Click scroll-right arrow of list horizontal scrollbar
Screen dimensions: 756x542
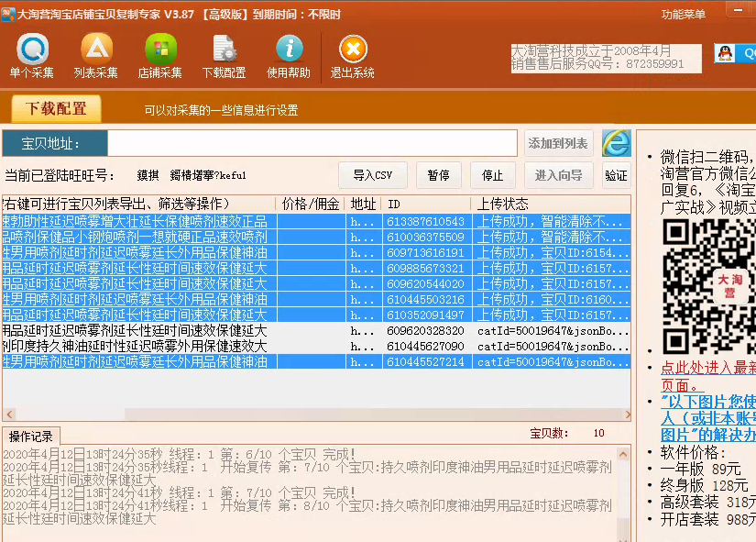tap(627, 415)
